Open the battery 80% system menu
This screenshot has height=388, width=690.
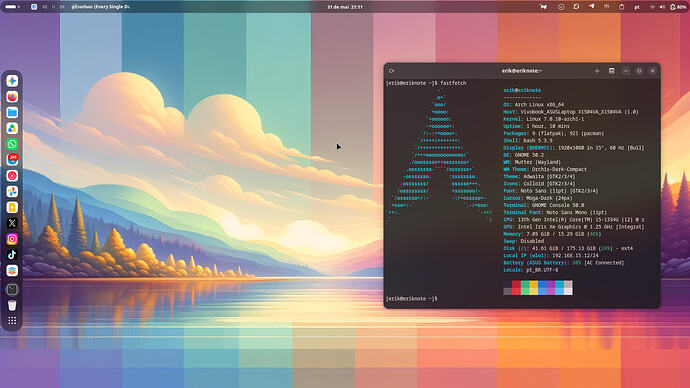click(678, 7)
